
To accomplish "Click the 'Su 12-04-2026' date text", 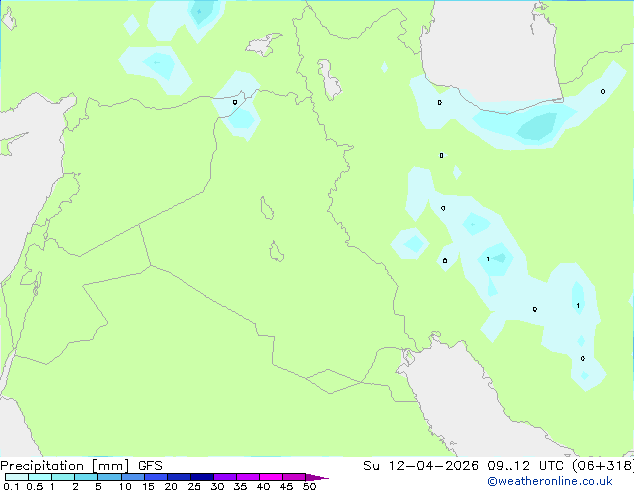I will pyautogui.click(x=421, y=466).
